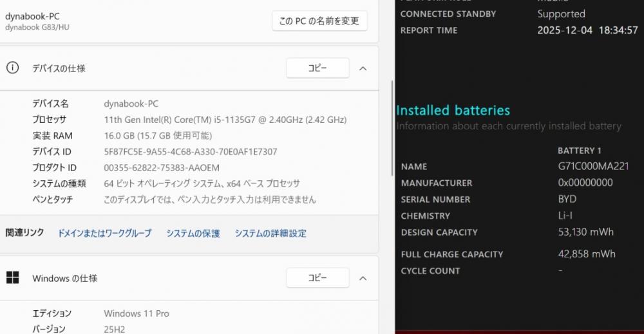Select the installed RAM 16.0 GB value
This screenshot has width=644, height=334.
158,136
